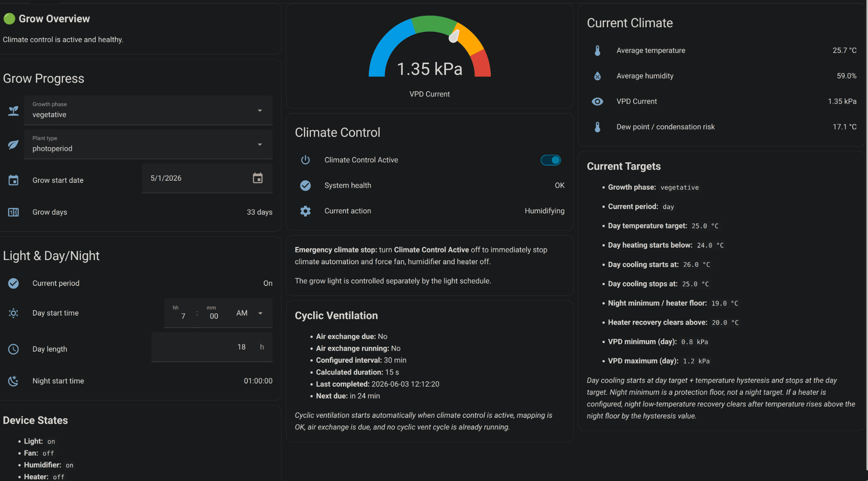The width and height of the screenshot is (868, 481).
Task: Click the Light: on device state
Action: 39,441
